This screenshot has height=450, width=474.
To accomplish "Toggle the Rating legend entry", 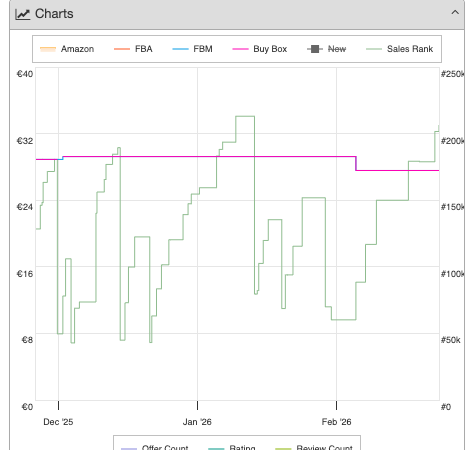I will [232, 447].
